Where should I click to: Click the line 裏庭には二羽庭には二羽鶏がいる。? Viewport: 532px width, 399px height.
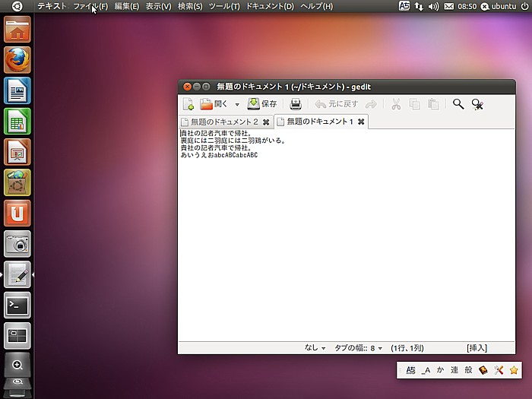[233, 141]
